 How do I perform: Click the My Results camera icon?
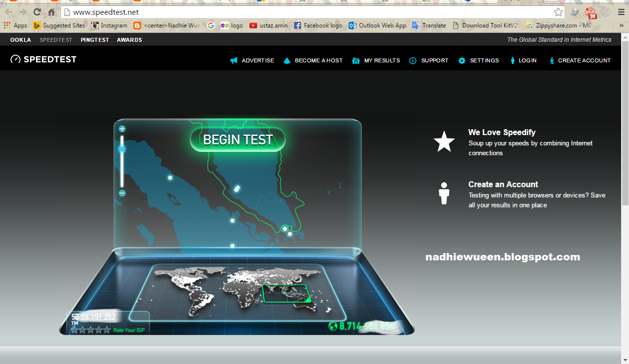pos(356,60)
